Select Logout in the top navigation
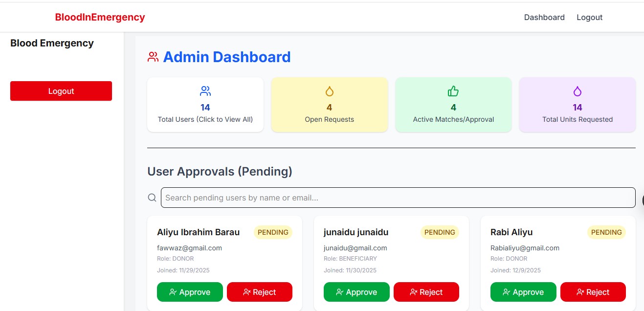 point(589,18)
